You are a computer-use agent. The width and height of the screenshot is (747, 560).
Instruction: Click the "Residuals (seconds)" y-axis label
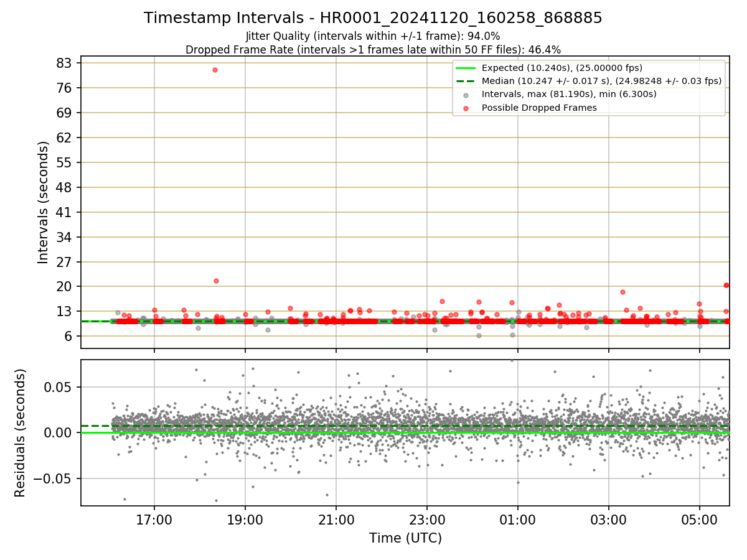21,432
